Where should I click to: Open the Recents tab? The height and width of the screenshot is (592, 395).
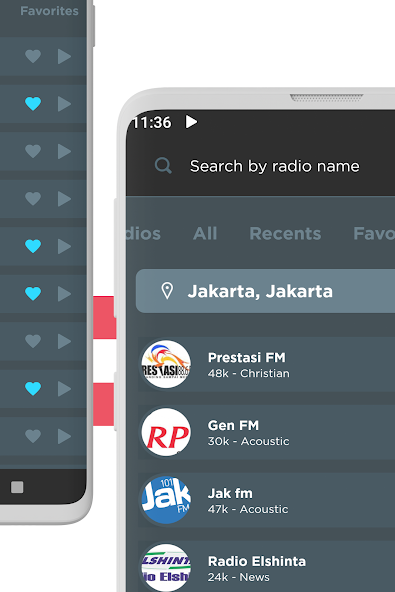285,233
